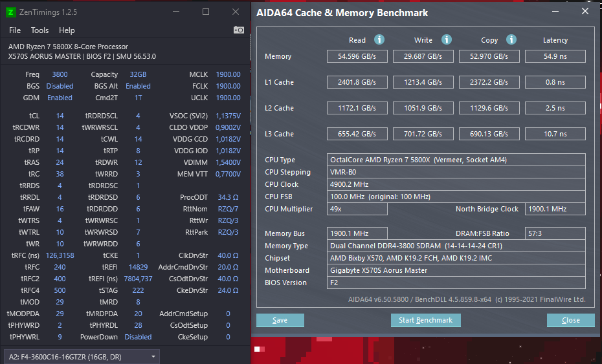Click the ClkDrvStr value 40.0 Ω

(228, 255)
